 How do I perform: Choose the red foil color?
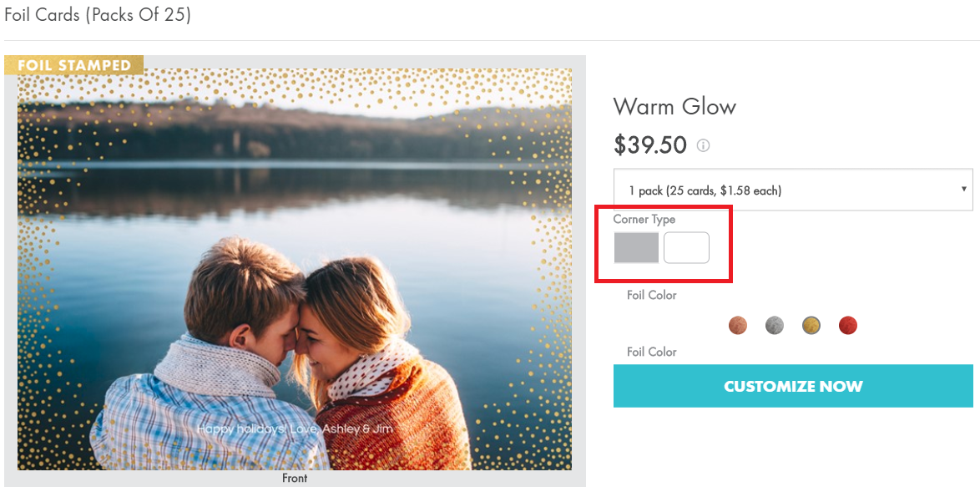848,325
